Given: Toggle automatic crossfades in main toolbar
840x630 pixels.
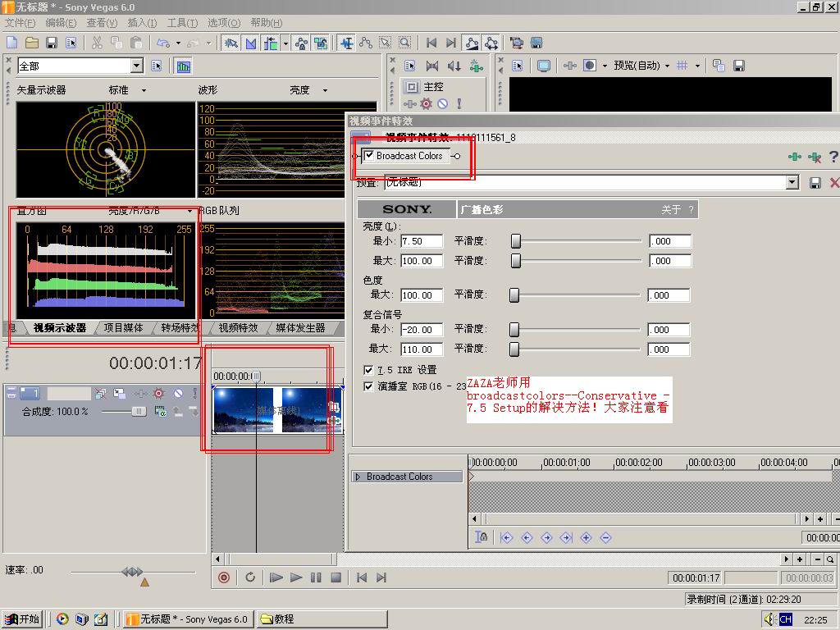Looking at the screenshot, I should coord(251,43).
